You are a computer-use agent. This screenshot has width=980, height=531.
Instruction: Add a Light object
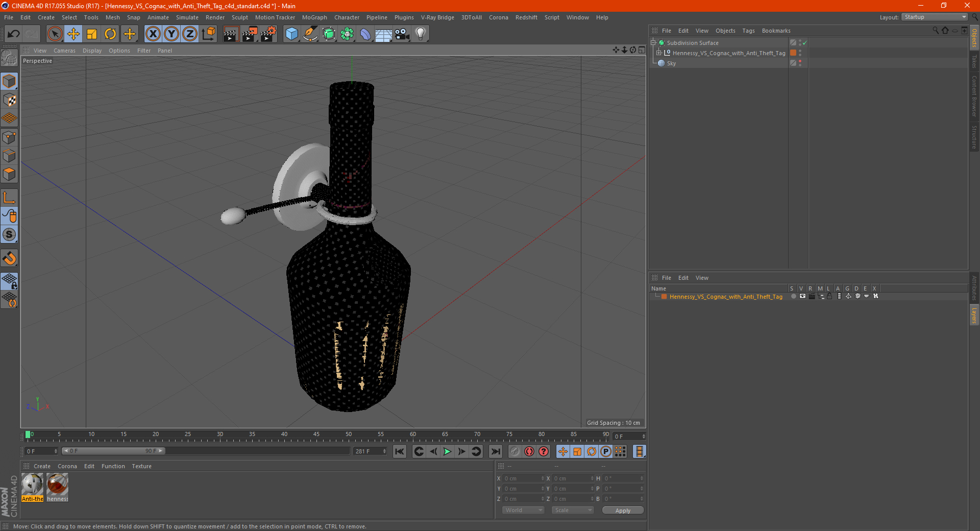pos(421,34)
